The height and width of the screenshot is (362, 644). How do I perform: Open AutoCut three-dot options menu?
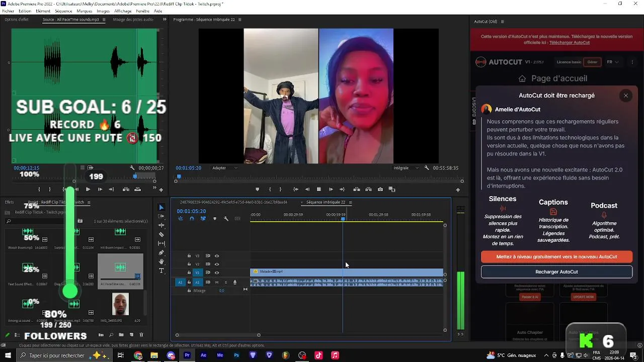tap(632, 62)
